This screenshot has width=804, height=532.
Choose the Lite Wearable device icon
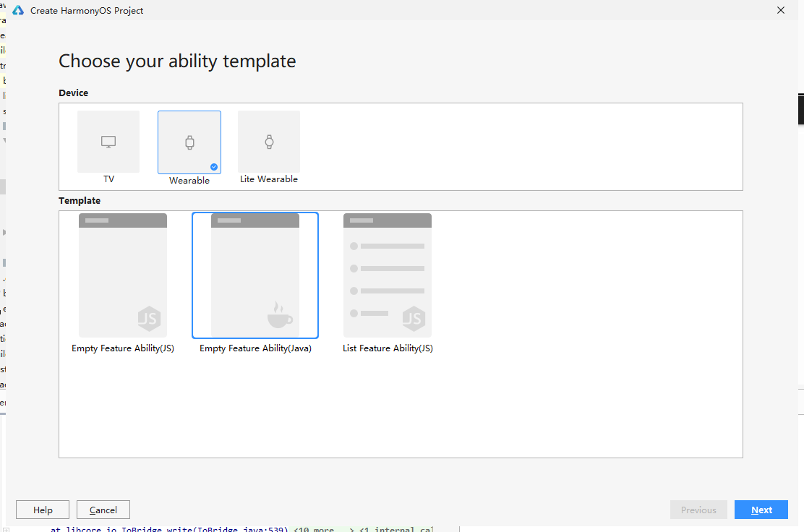point(269,142)
